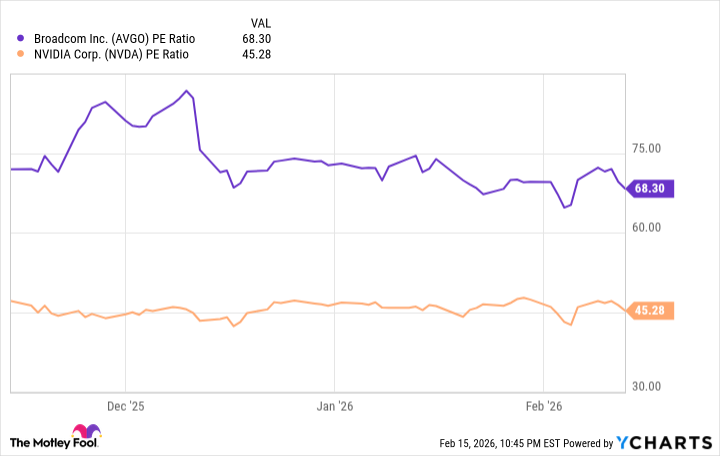Click the Feb '26 axis label

[x=544, y=407]
